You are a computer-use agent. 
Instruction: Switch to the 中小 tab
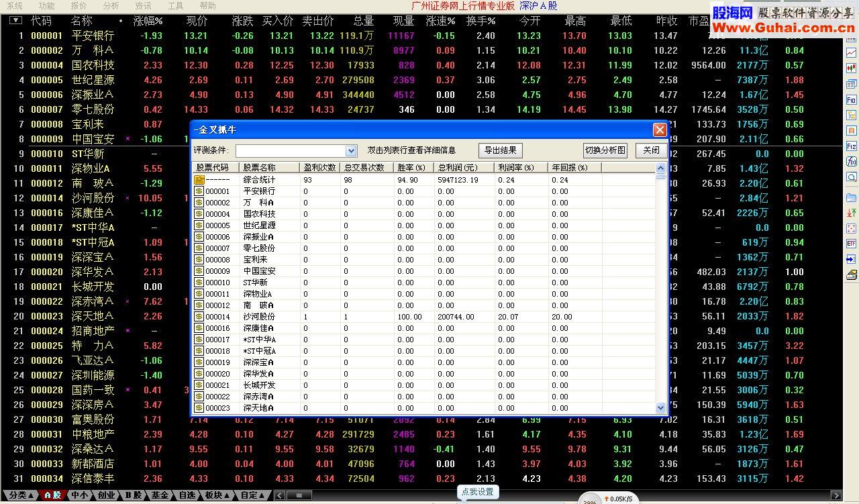tap(79, 495)
